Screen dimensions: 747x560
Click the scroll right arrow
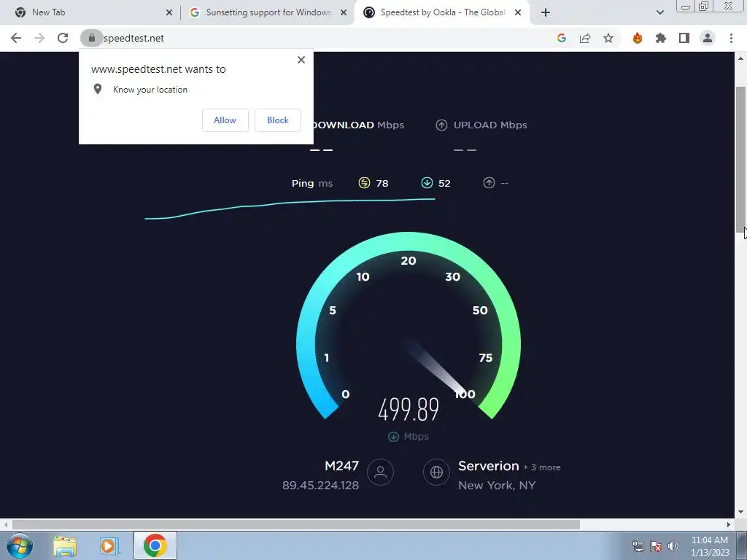[x=729, y=524]
